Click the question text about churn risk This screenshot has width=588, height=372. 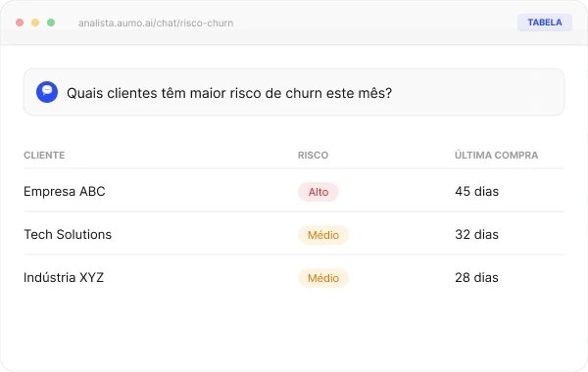pos(229,93)
